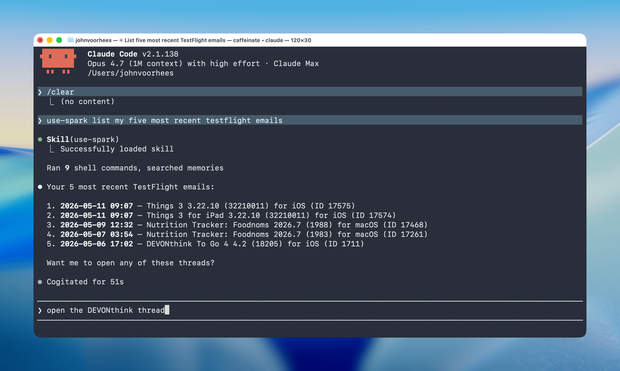Click the Things 3 3.22.10 for iOS ID 17575 row
Screen dimensions: 620x371
pos(201,206)
